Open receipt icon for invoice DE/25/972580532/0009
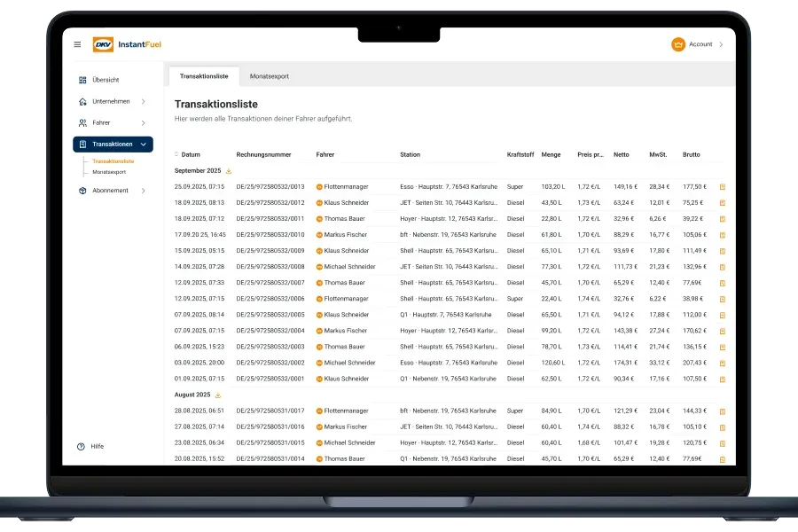The width and height of the screenshot is (798, 532). point(722,251)
